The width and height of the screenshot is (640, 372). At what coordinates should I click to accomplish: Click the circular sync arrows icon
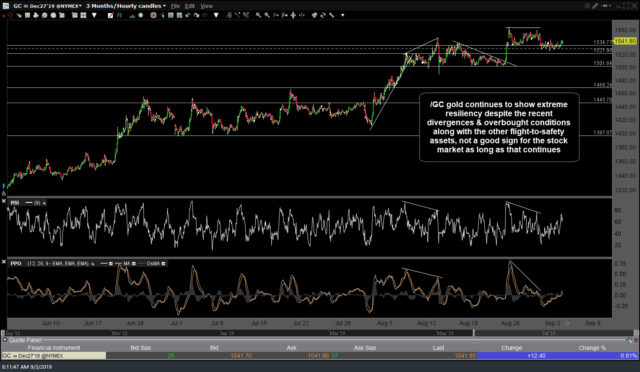[x=323, y=15]
